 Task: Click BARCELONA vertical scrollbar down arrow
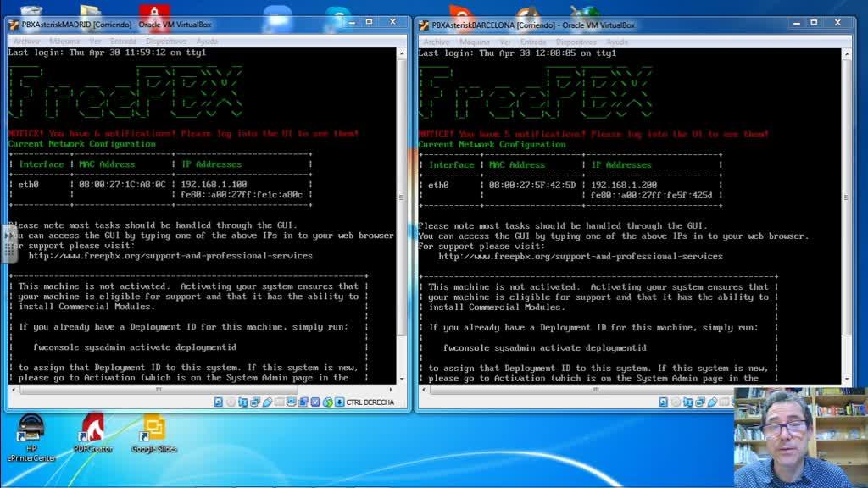click(847, 380)
